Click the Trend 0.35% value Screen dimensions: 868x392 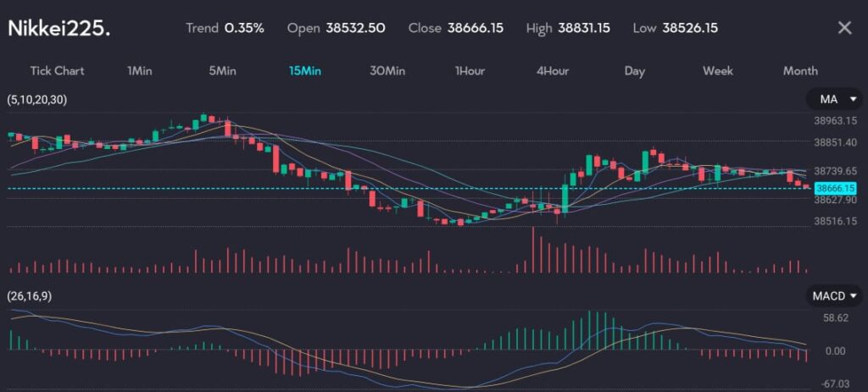tap(244, 28)
